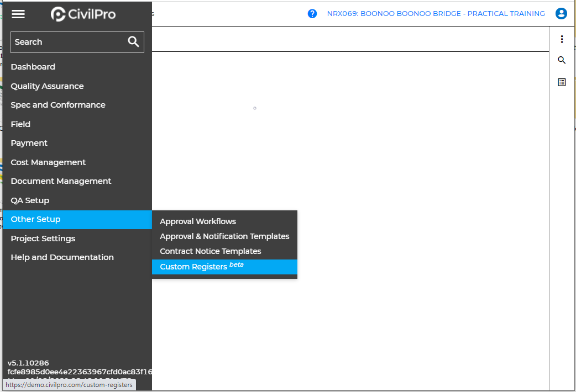Open Custom Registers beta submenu item
Image resolution: width=576 pixels, height=392 pixels.
[201, 267]
